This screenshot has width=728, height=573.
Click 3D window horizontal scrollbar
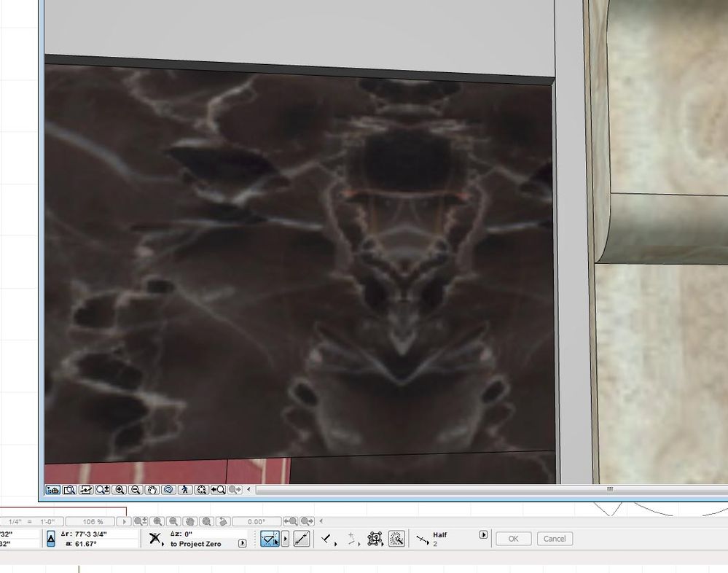tap(492, 489)
